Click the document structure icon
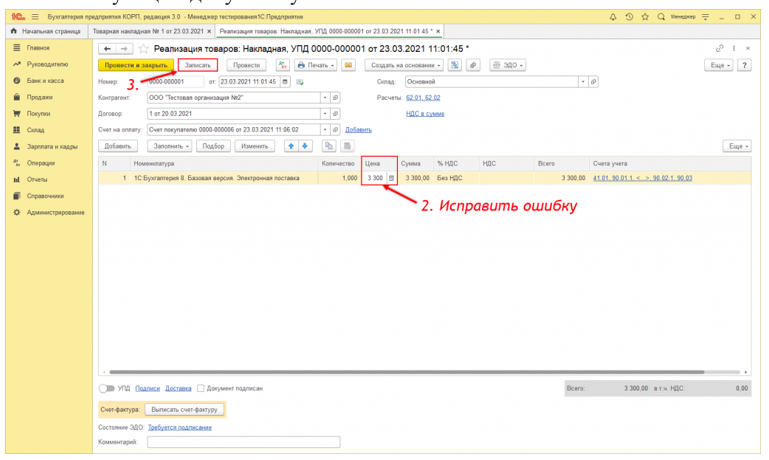The height and width of the screenshot is (460, 769). (x=455, y=65)
